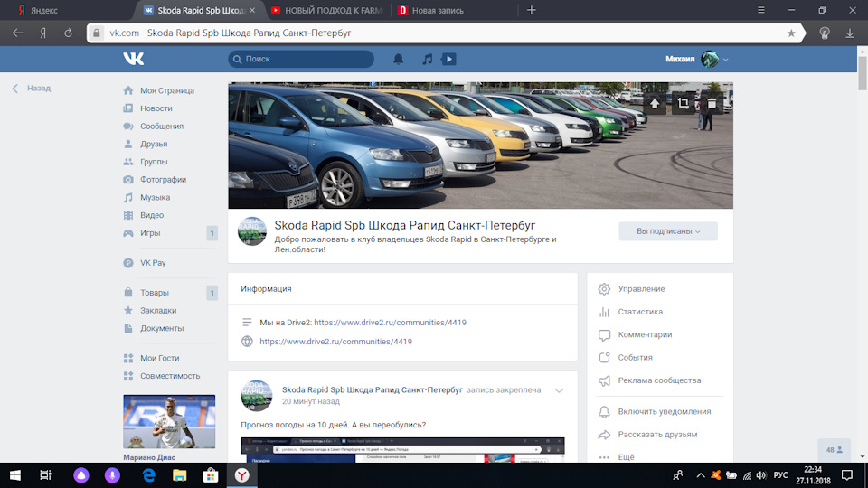
Task: Open pinned post author community name
Action: (x=372, y=389)
